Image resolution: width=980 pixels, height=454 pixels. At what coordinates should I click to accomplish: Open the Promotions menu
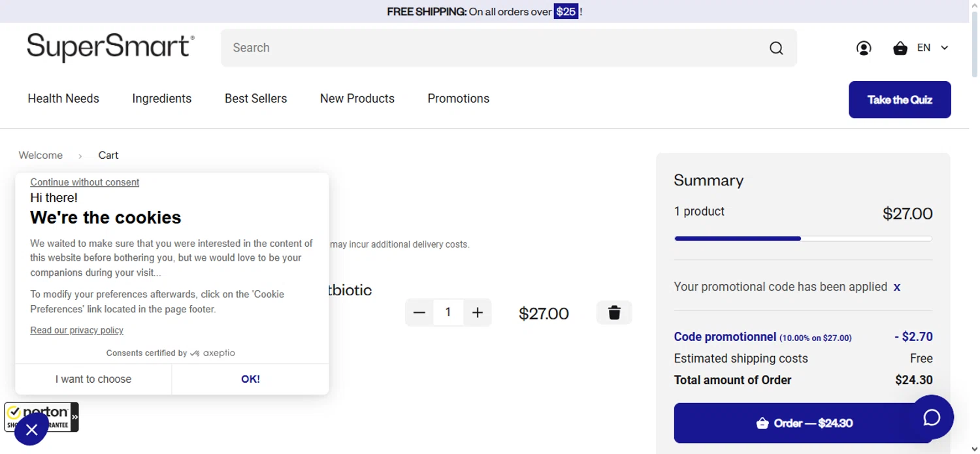pyautogui.click(x=459, y=99)
